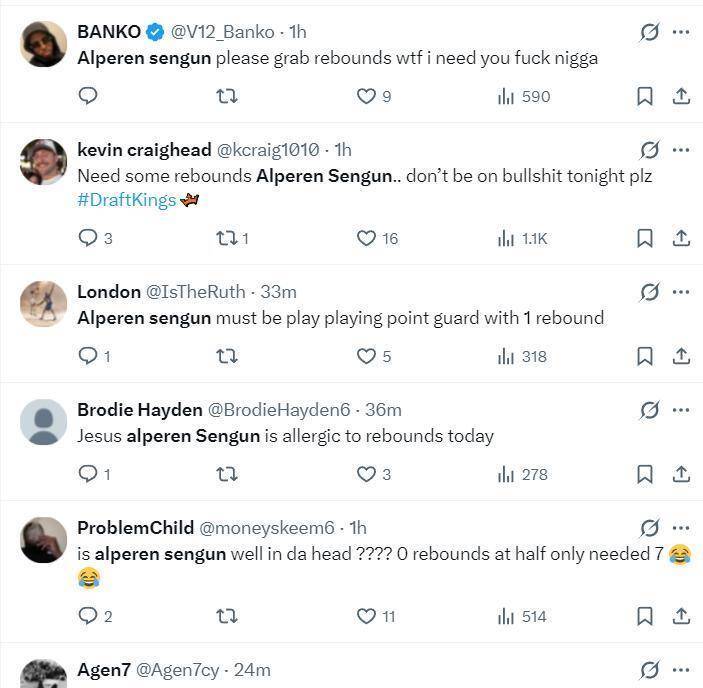
Task: Repost Brodie Hayden's tweet
Action: tap(227, 474)
